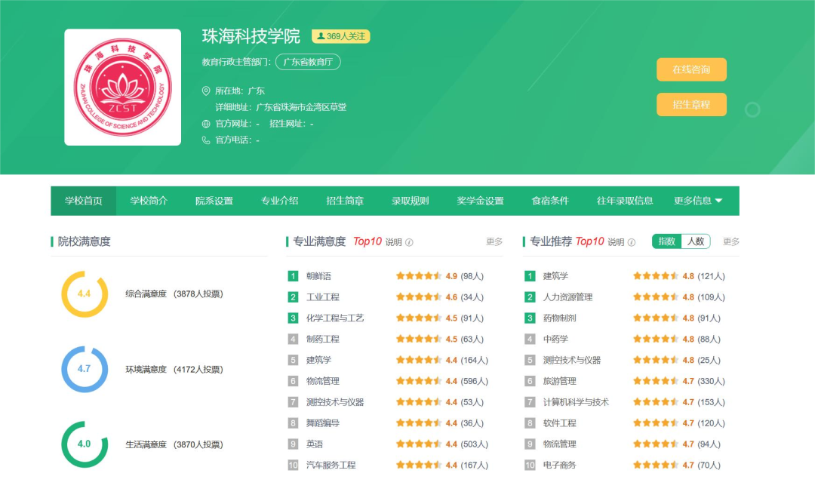815x504 pixels.
Task: Click the globe icon beside 官方网址
Action: [x=205, y=122]
